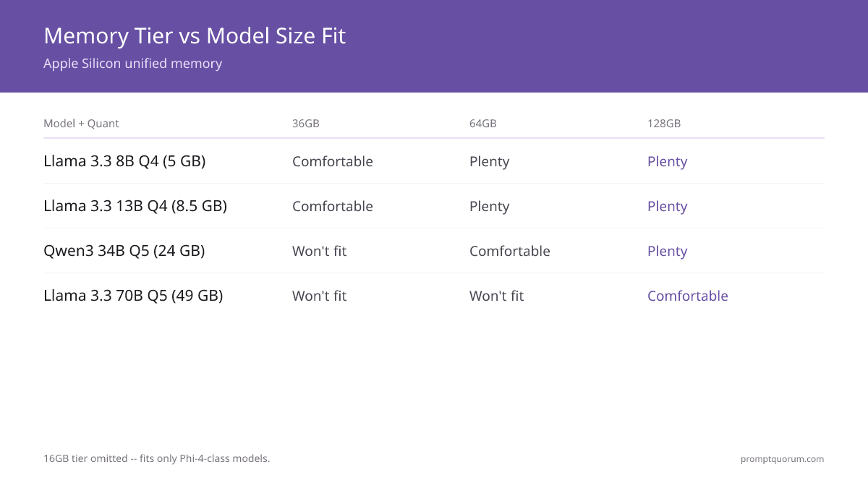
Task: Click 'Plenty' in the Llama 8B 128GB cell
Action: point(667,162)
